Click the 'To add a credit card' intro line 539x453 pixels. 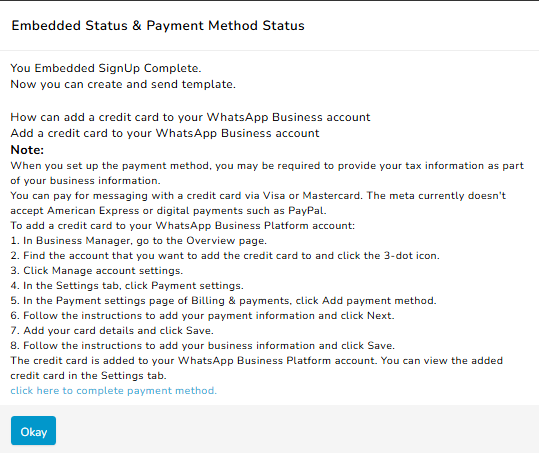tap(182, 225)
